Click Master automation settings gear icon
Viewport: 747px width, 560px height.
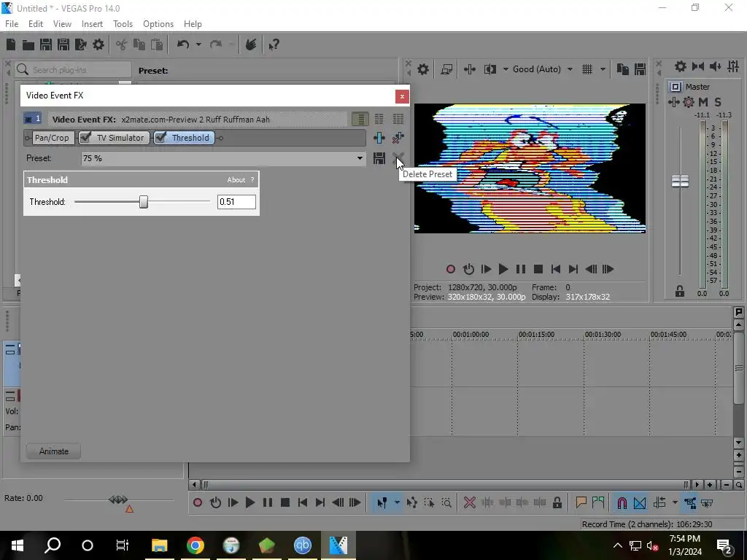click(x=689, y=102)
